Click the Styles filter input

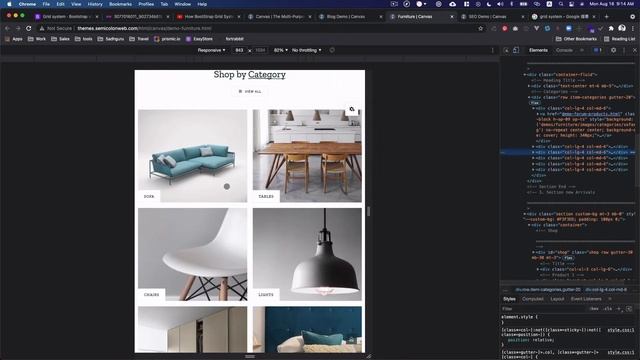[x=543, y=309]
